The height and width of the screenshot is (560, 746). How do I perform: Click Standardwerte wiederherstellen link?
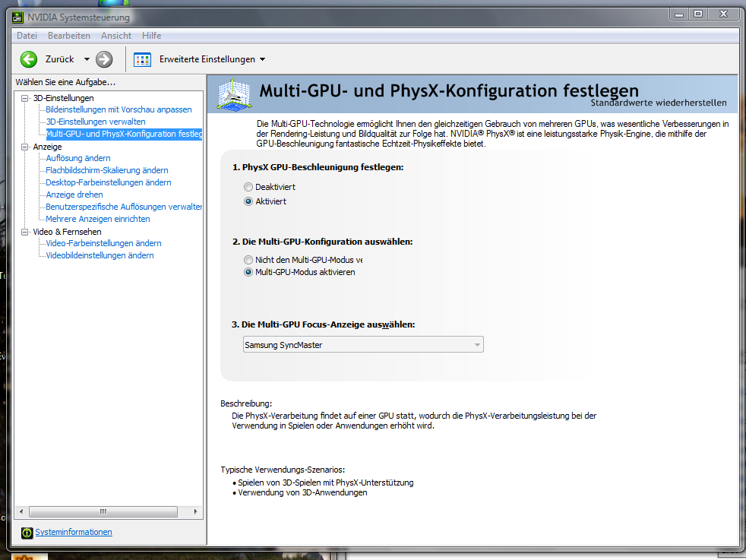click(659, 103)
